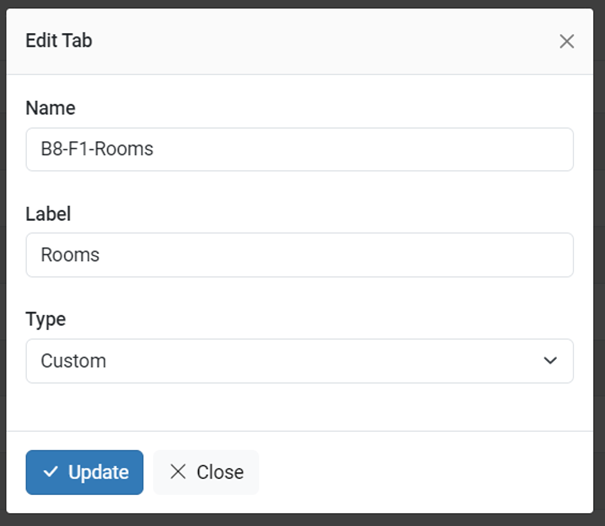
Task: Focus the Name input field
Action: [299, 149]
